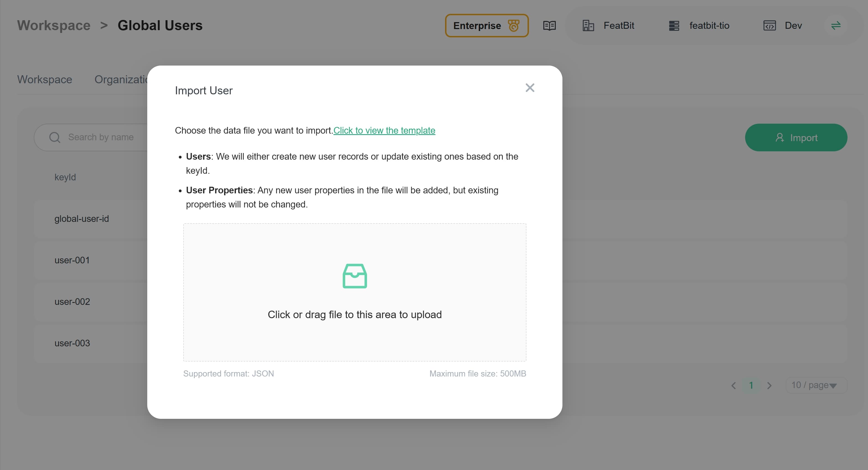Screen dimensions: 868x470
Task: Close the Import User dialog
Action: coord(530,88)
